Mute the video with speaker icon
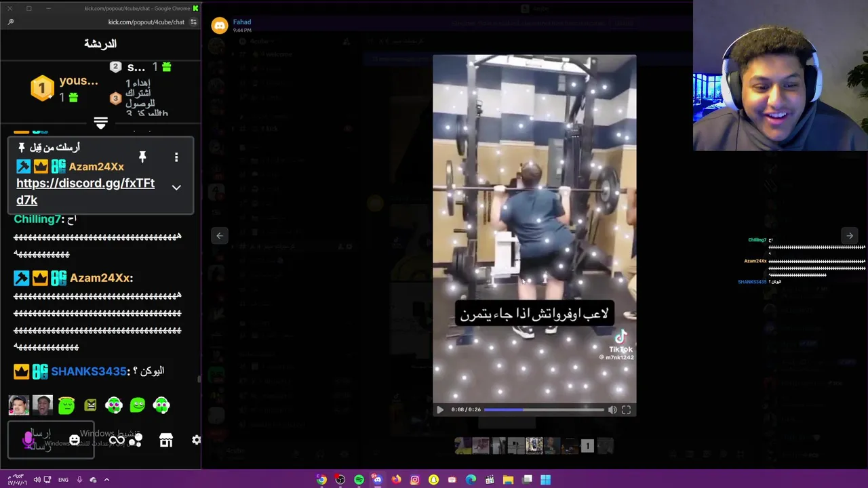 tap(612, 409)
